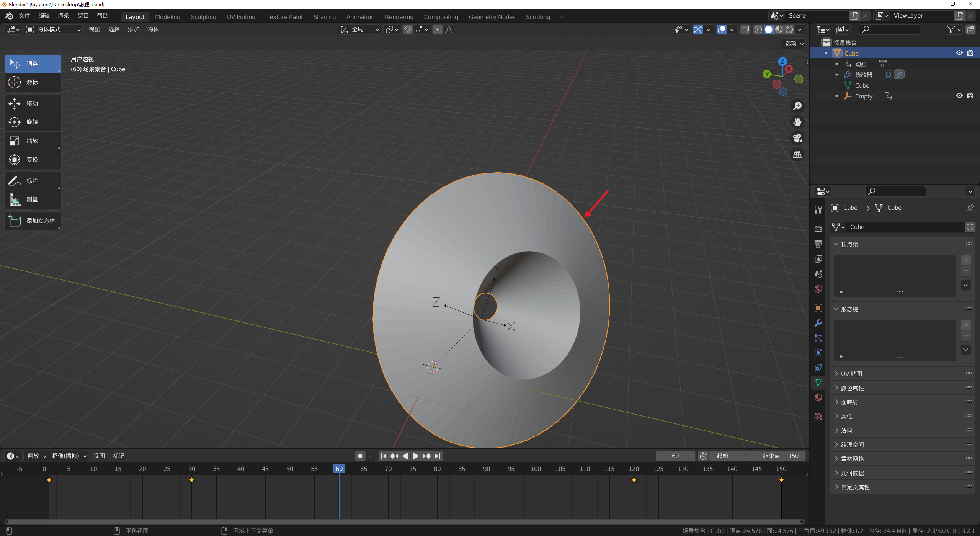This screenshot has width=980, height=536.
Task: Open the Modifier properties wrench tab
Action: point(818,323)
